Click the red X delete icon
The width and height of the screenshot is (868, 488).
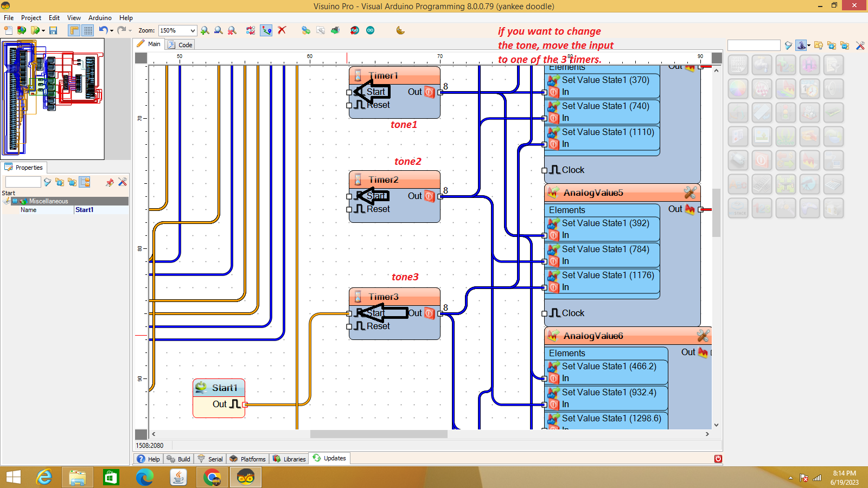[282, 30]
